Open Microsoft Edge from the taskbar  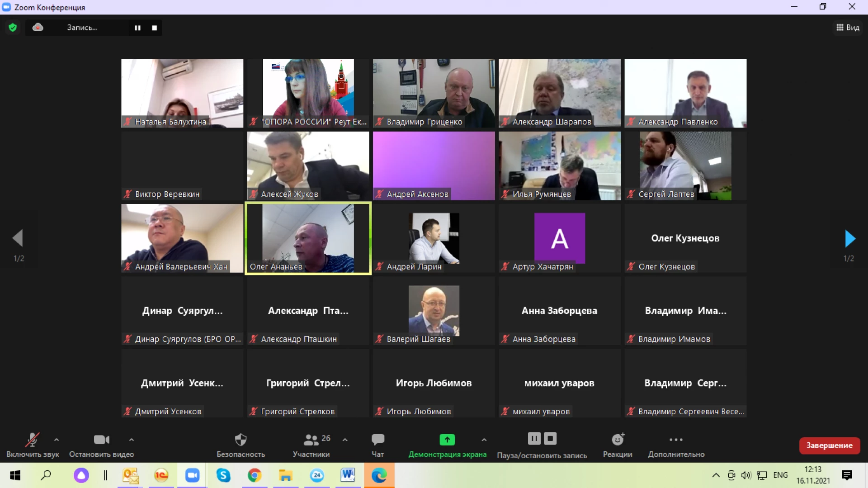(379, 475)
